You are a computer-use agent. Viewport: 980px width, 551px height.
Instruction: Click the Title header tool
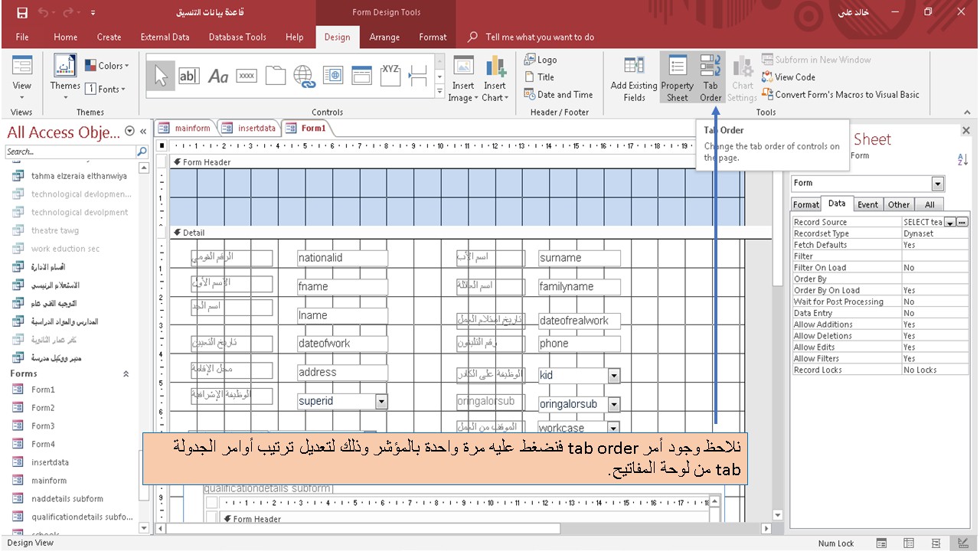pos(542,77)
